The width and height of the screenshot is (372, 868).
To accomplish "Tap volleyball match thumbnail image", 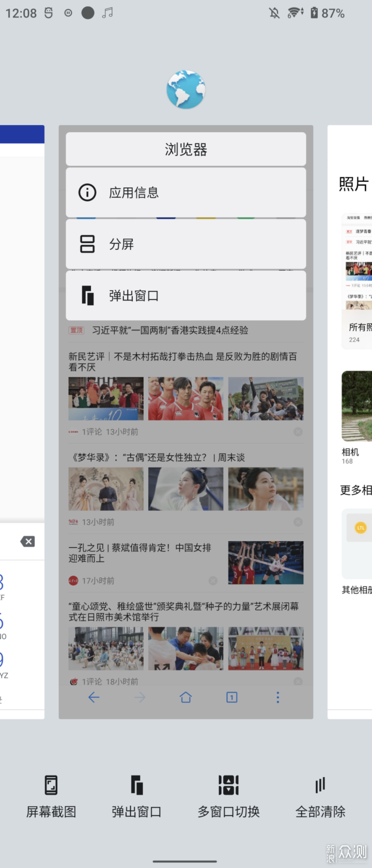I will click(x=266, y=562).
